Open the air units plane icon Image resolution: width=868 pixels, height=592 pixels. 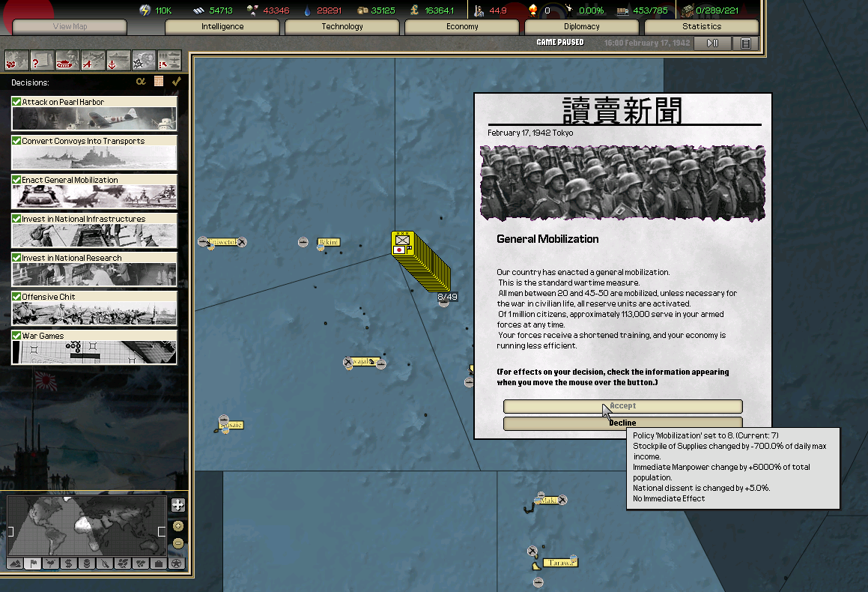point(93,60)
